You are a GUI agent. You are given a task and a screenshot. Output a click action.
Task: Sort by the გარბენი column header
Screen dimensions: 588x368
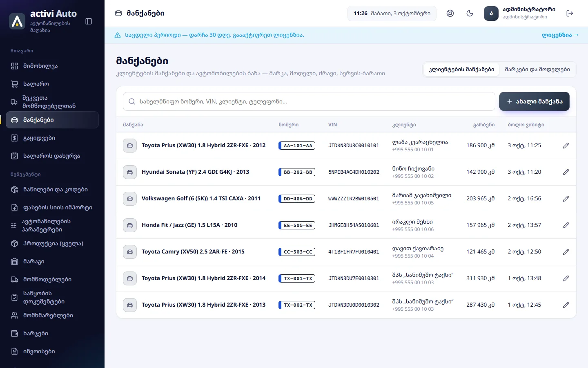[x=484, y=125]
